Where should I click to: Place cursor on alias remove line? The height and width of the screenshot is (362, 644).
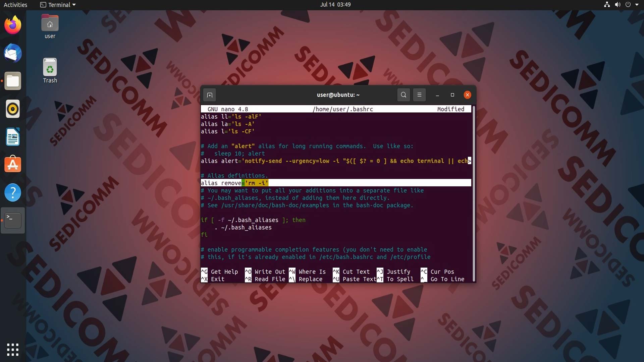pyautogui.click(x=336, y=183)
